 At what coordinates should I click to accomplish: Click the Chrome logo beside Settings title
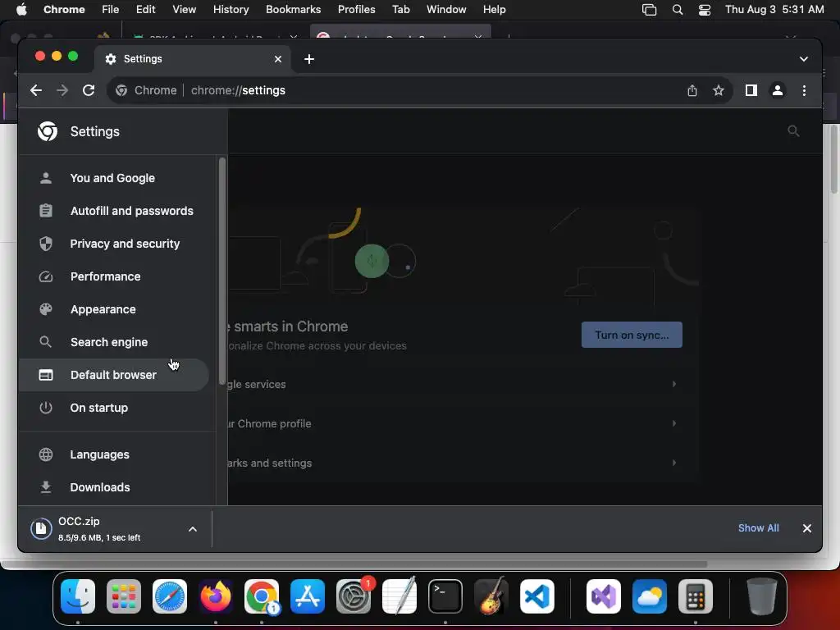pos(48,131)
